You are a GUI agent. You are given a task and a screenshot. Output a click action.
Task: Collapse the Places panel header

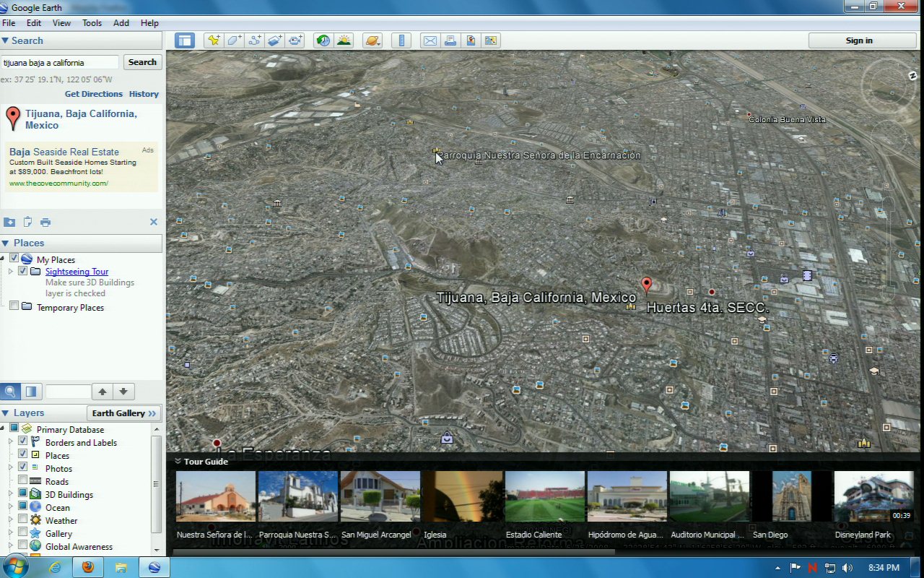6,243
